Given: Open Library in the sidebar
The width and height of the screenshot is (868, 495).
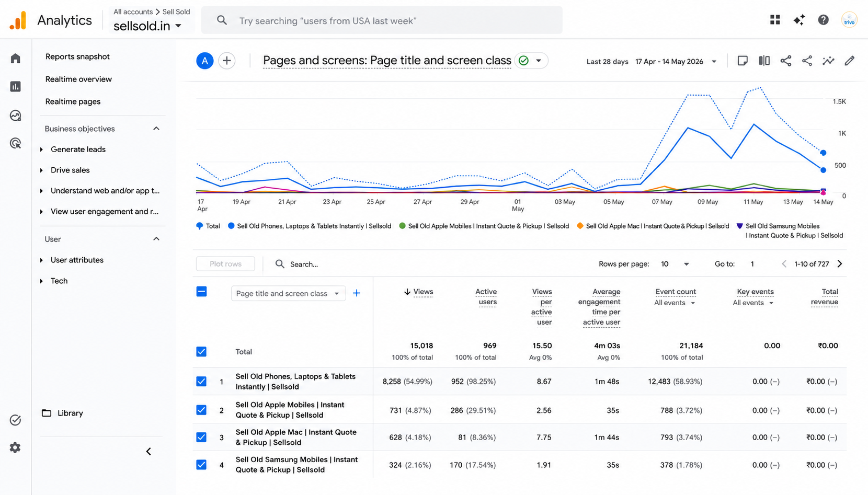Looking at the screenshot, I should (x=70, y=413).
